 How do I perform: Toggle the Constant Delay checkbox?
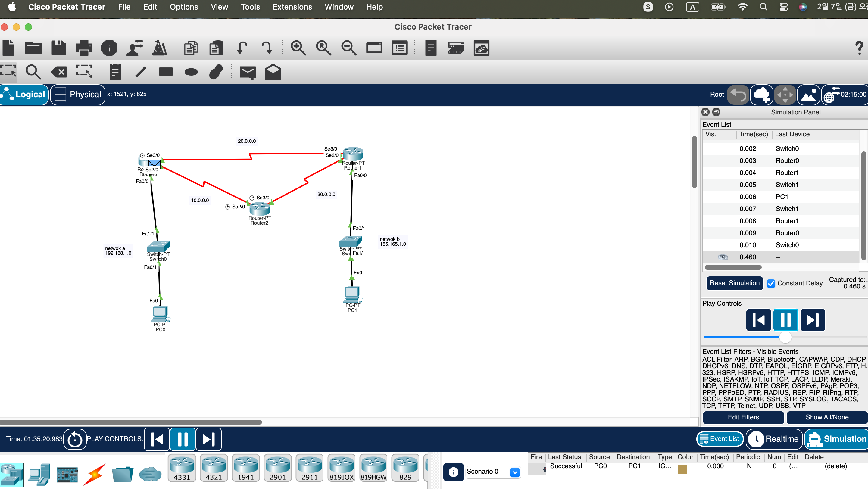point(771,283)
